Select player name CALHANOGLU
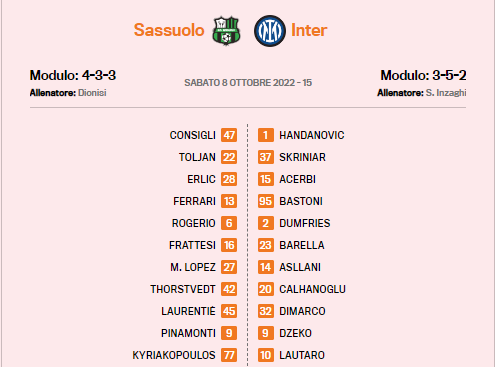Image resolution: width=495 pixels, height=367 pixels. 312,289
